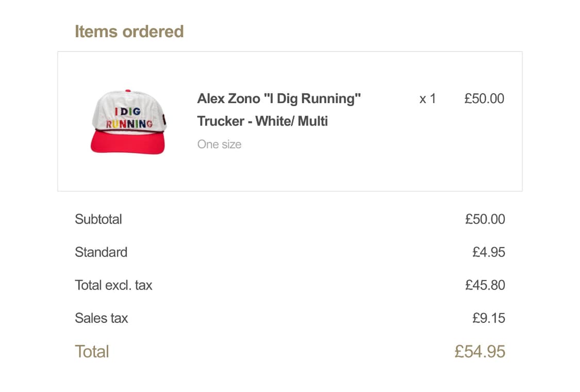Screen dimensions: 580x392
Task: Click the Total label
Action: (x=92, y=351)
